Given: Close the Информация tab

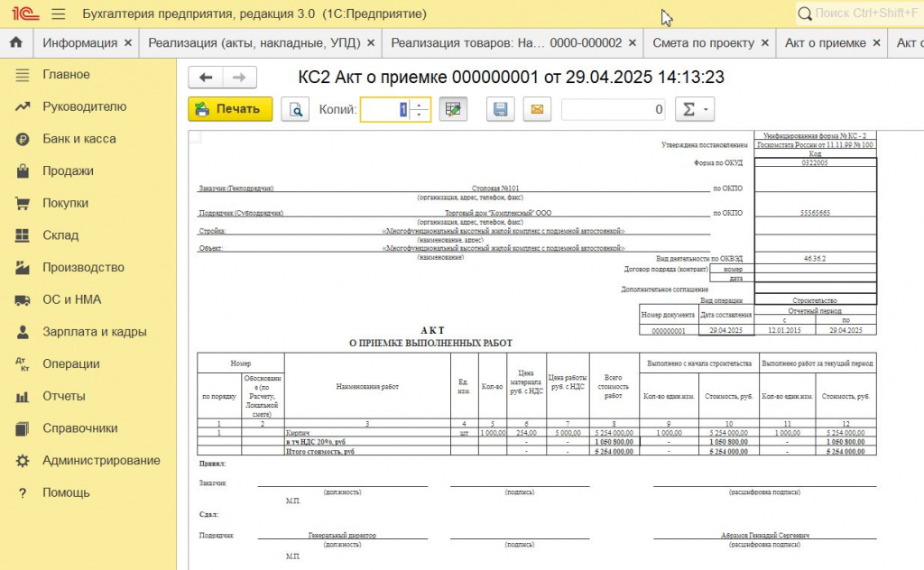Looking at the screenshot, I should click(x=128, y=43).
